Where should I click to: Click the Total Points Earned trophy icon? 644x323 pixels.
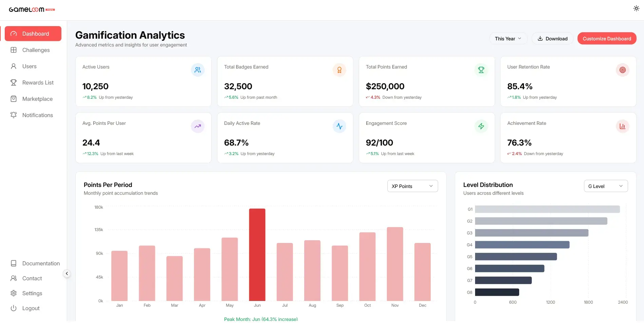click(481, 70)
